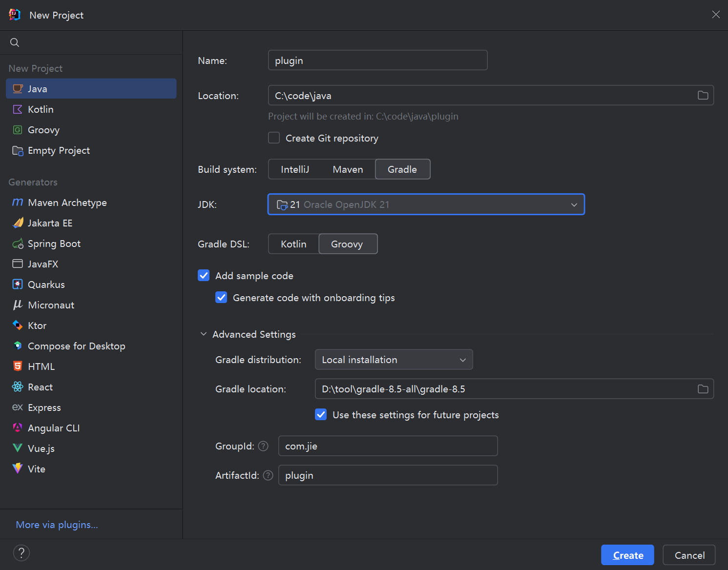Select Quarkus generator text
This screenshot has width=728, height=570.
click(x=46, y=285)
